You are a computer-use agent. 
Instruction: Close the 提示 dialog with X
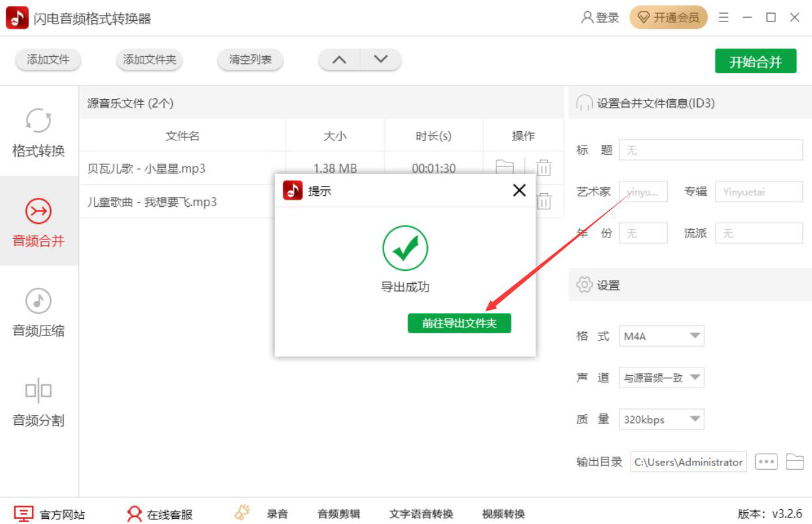tap(519, 191)
